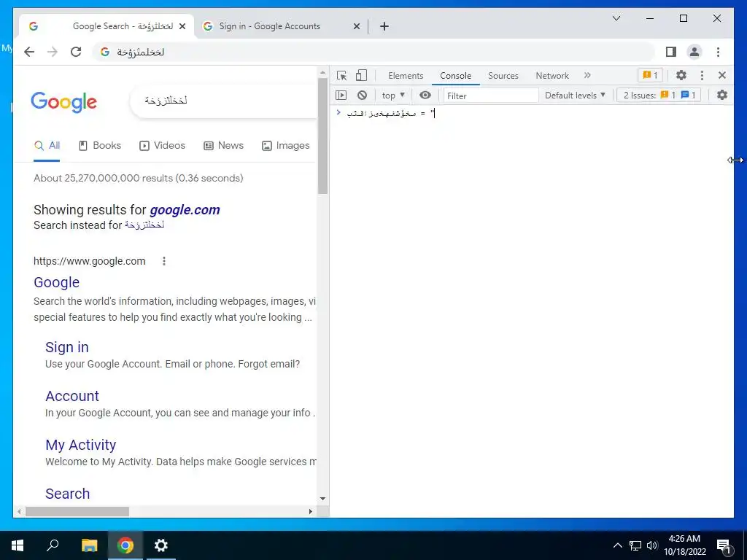This screenshot has height=560, width=747.
Task: Click the Chrome address bar
Action: click(374, 52)
